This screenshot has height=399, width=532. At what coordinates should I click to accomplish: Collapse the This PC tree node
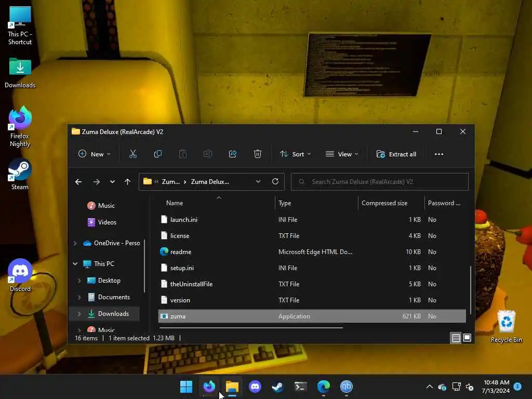(x=75, y=263)
